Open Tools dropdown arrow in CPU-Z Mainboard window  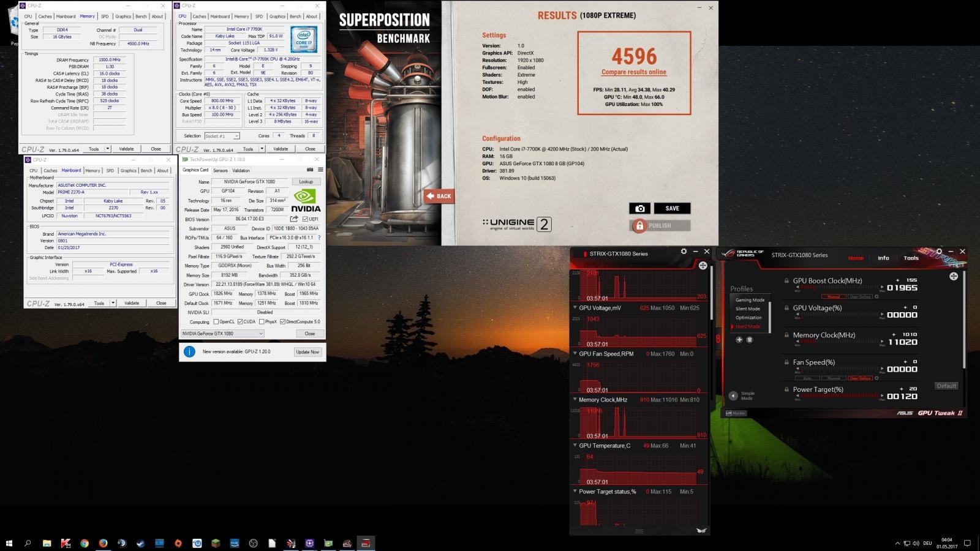click(x=113, y=303)
